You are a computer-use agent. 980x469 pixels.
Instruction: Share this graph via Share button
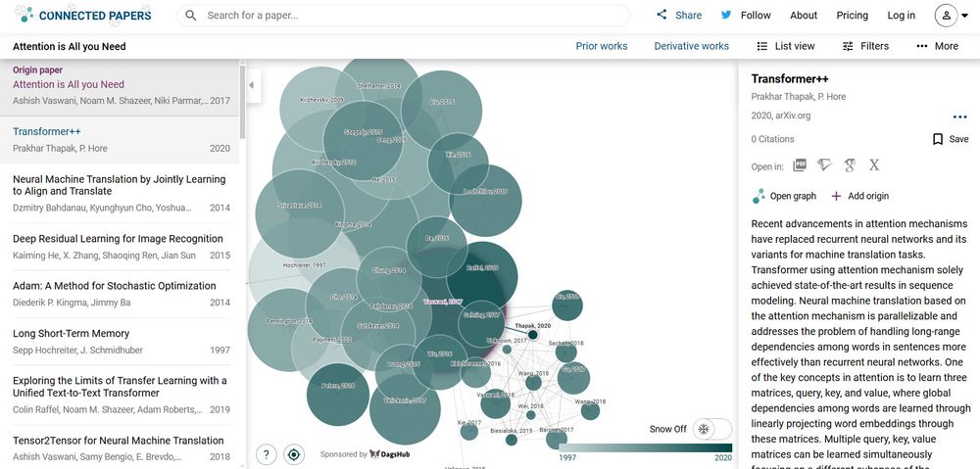click(679, 15)
